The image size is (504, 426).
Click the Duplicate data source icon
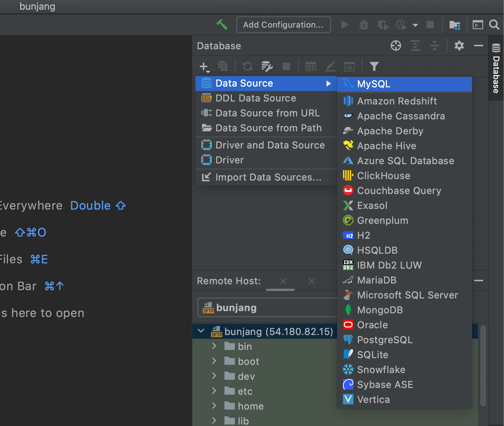(x=223, y=66)
